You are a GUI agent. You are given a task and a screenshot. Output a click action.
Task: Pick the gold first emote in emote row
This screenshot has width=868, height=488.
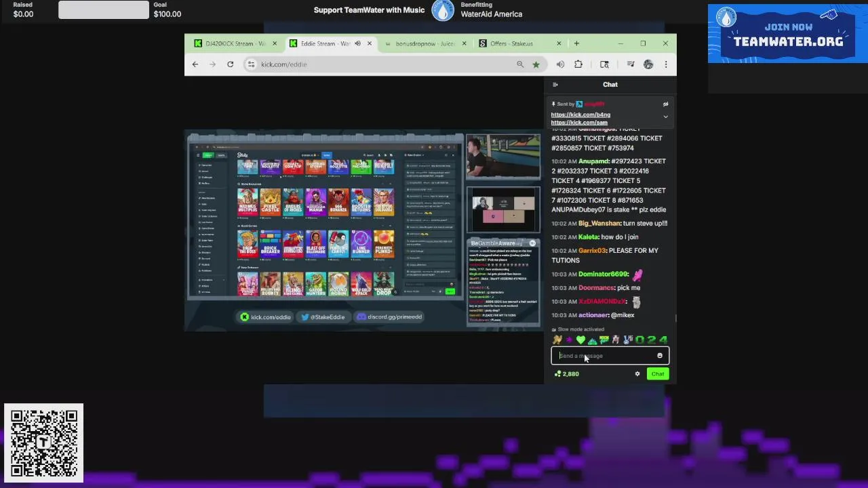click(x=557, y=340)
